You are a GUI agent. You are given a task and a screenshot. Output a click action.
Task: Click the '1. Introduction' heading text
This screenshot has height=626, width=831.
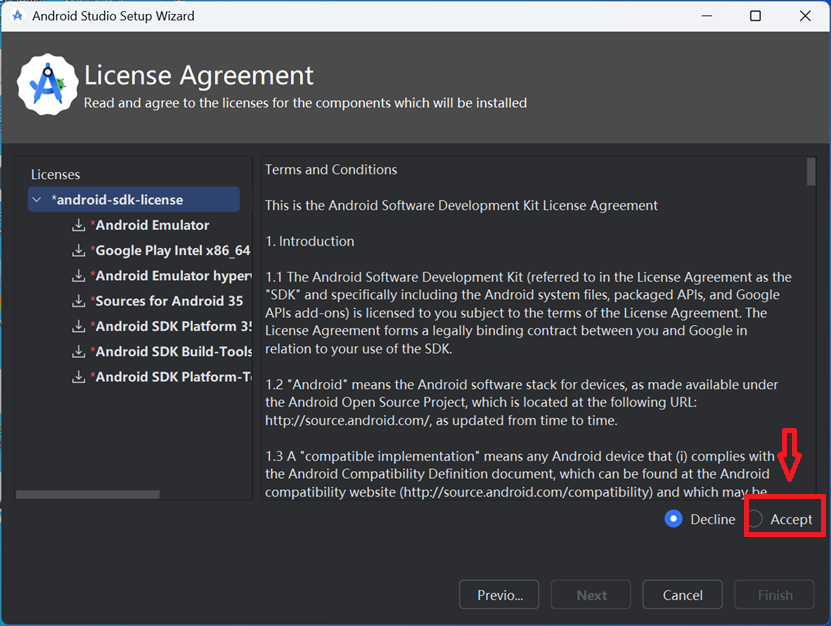pos(310,241)
